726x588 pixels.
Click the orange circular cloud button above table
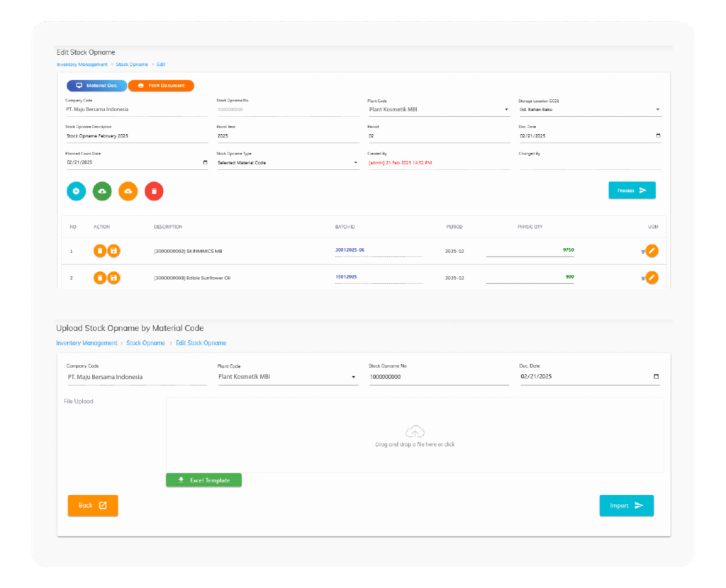128,191
